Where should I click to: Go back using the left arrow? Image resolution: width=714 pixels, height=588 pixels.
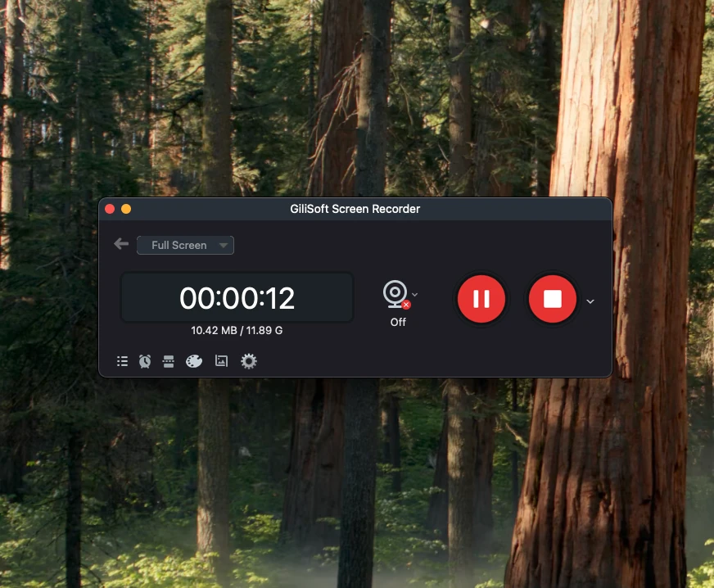pos(121,244)
